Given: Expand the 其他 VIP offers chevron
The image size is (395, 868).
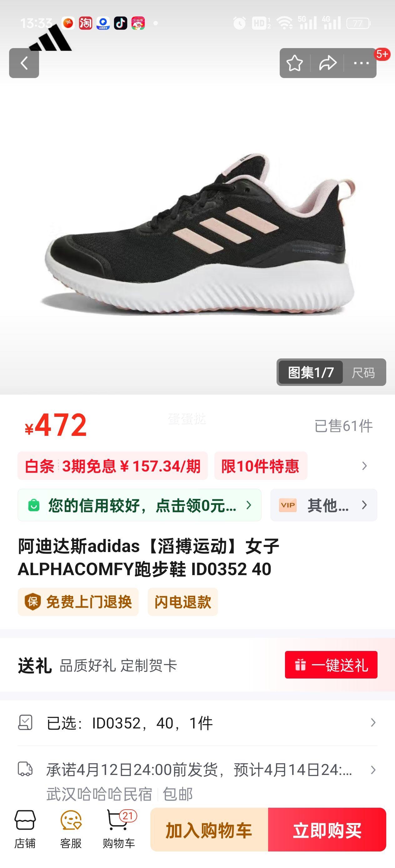Looking at the screenshot, I should tap(364, 505).
